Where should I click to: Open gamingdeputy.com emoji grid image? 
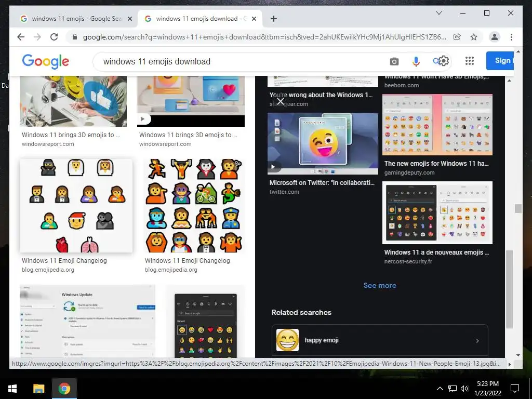tap(437, 125)
